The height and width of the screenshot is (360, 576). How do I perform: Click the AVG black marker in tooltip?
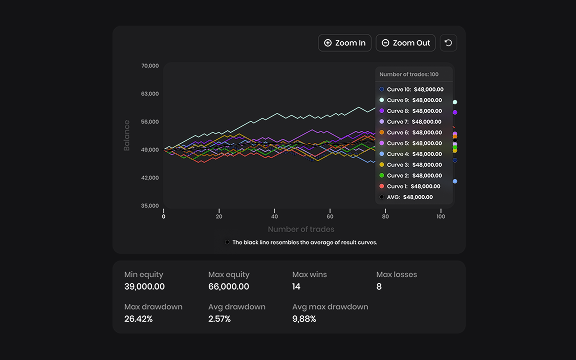point(382,197)
